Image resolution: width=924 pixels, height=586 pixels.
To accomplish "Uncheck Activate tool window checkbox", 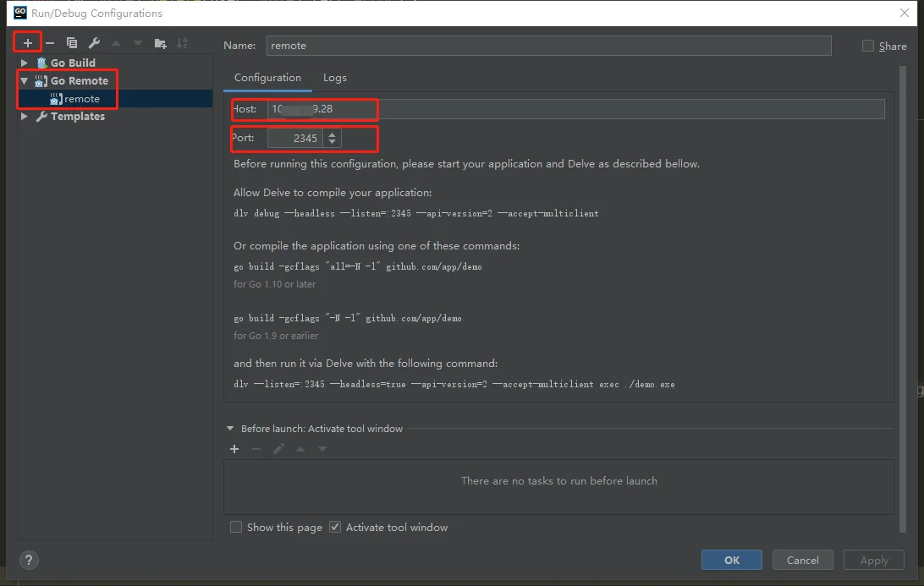I will tap(335, 527).
